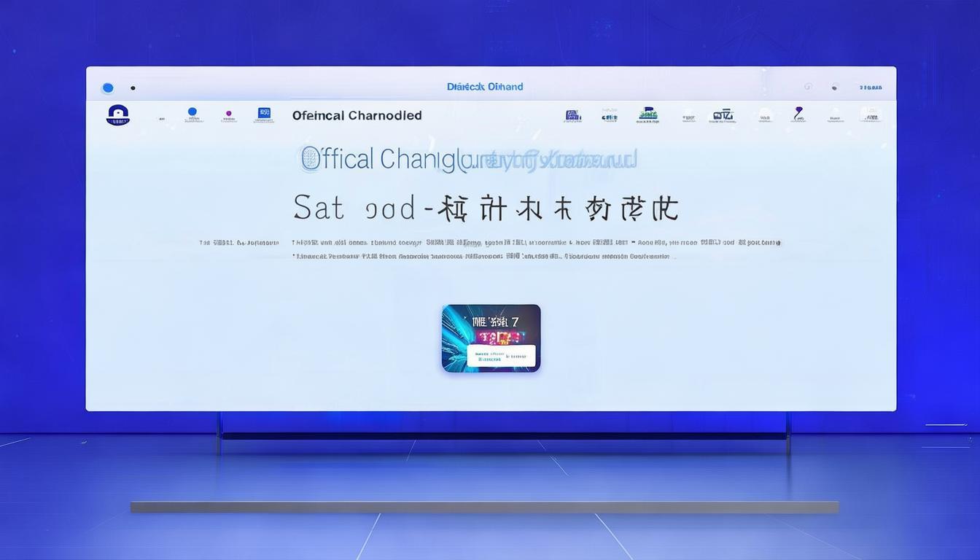
Task: Click the large blue dot in title bar
Action: pos(108,88)
